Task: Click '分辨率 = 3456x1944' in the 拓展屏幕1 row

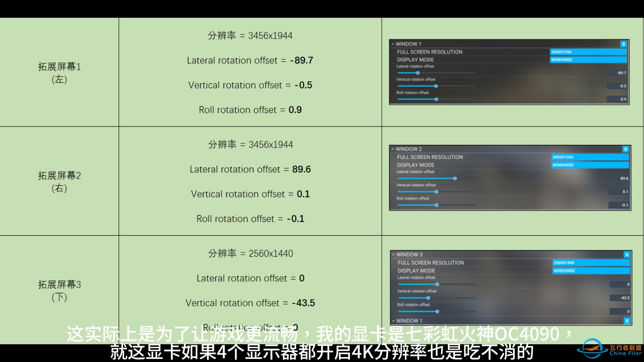Action: [x=250, y=36]
